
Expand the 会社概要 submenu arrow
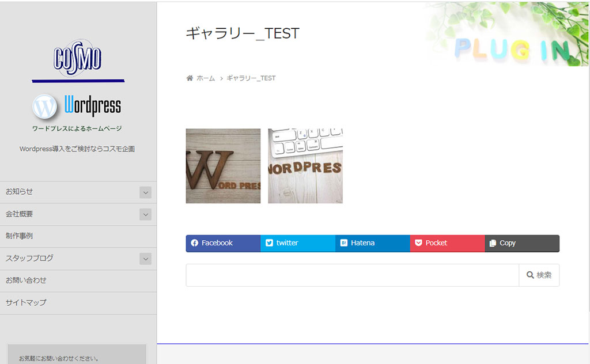(x=145, y=214)
